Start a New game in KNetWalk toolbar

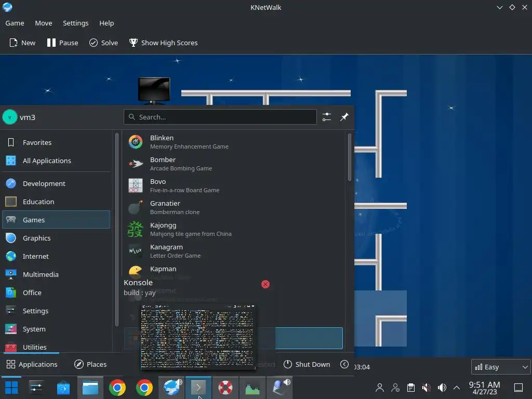[x=22, y=43]
